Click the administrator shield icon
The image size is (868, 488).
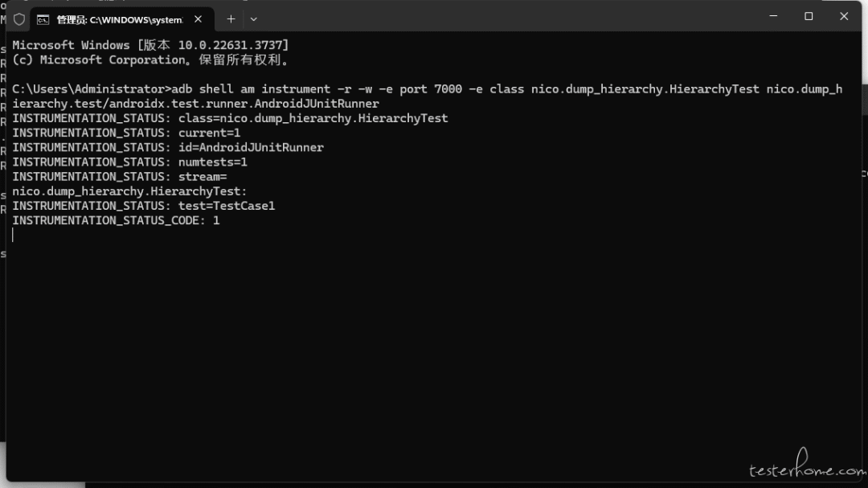pos(19,18)
